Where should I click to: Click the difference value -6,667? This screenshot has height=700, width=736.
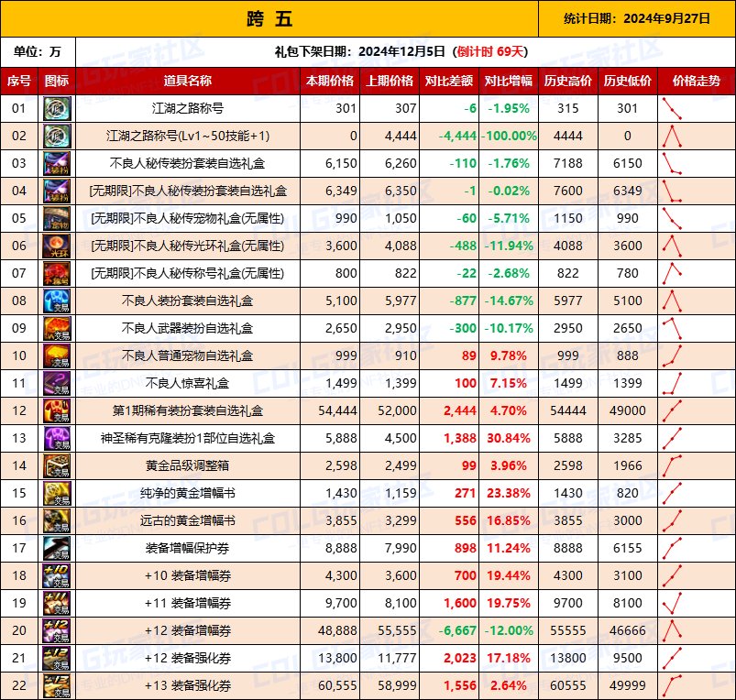click(457, 630)
